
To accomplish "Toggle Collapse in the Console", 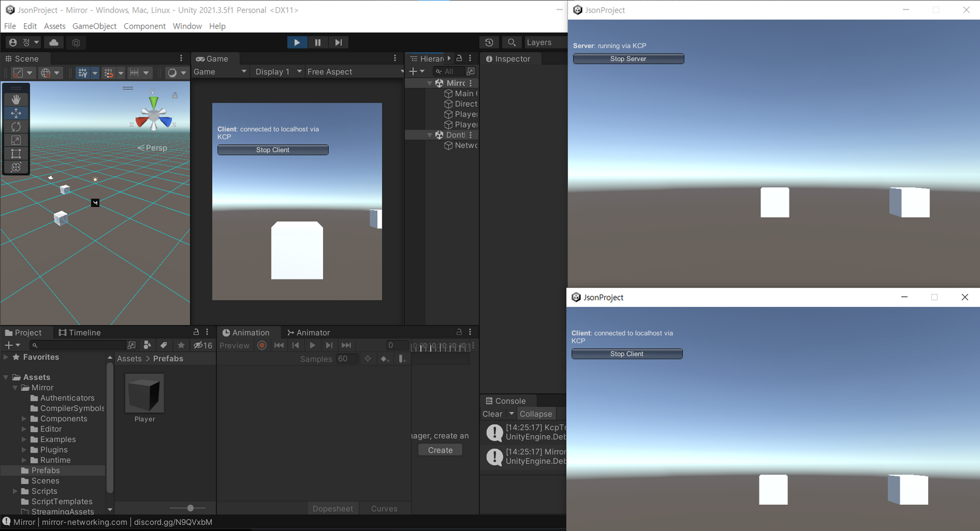I will pos(536,414).
